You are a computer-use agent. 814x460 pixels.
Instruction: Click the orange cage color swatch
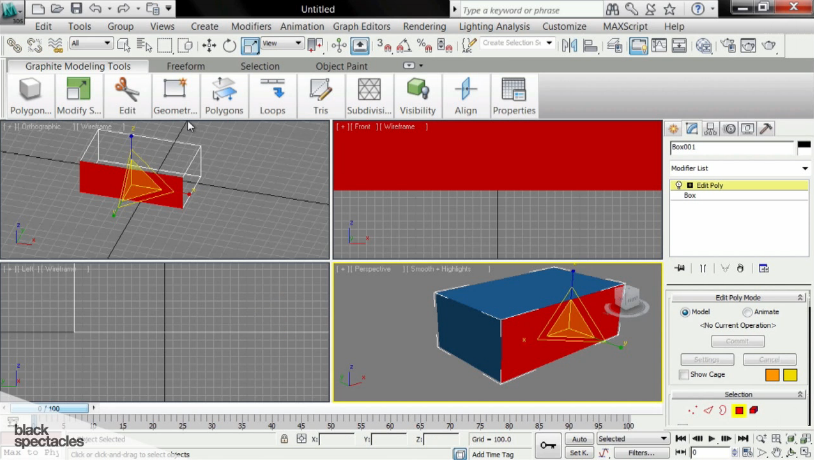pos(772,375)
